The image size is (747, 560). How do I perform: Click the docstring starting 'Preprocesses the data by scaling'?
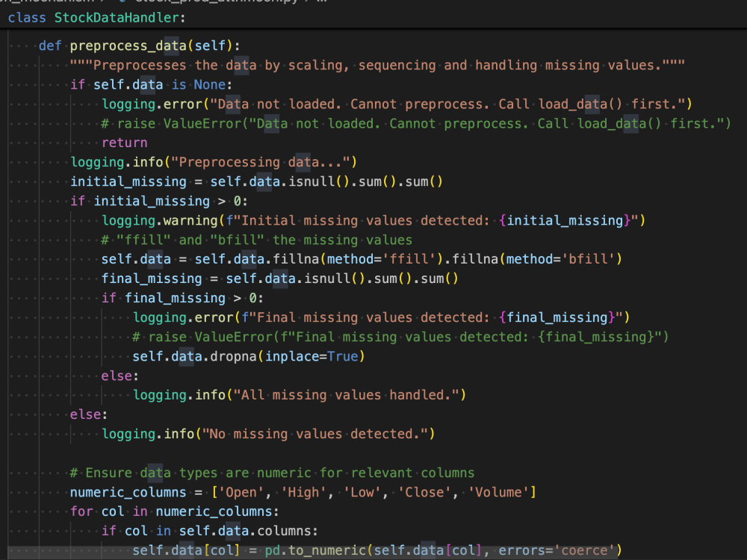pos(377,65)
